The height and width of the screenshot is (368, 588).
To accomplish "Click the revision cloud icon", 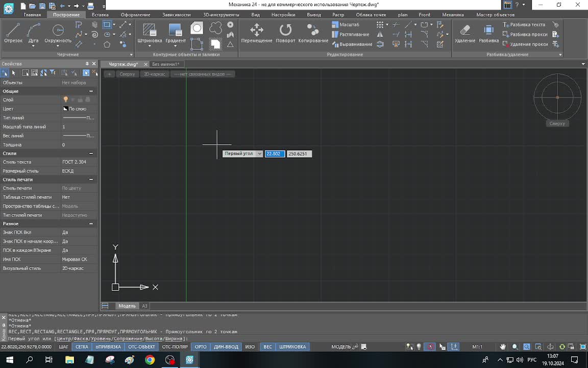I will tap(215, 28).
